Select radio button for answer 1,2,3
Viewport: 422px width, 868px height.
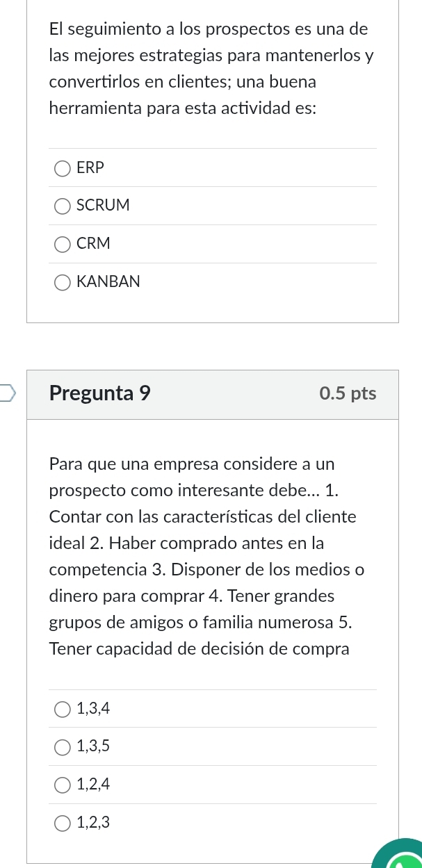point(63,824)
